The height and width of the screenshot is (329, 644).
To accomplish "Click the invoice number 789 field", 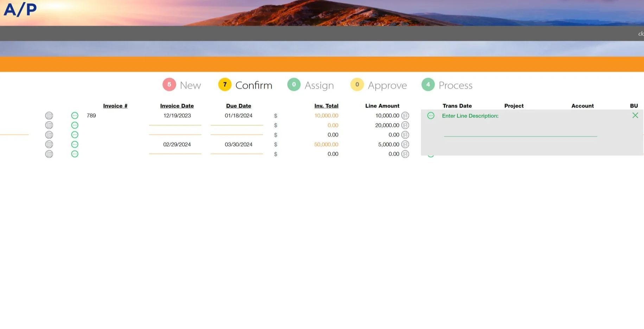I will [91, 115].
